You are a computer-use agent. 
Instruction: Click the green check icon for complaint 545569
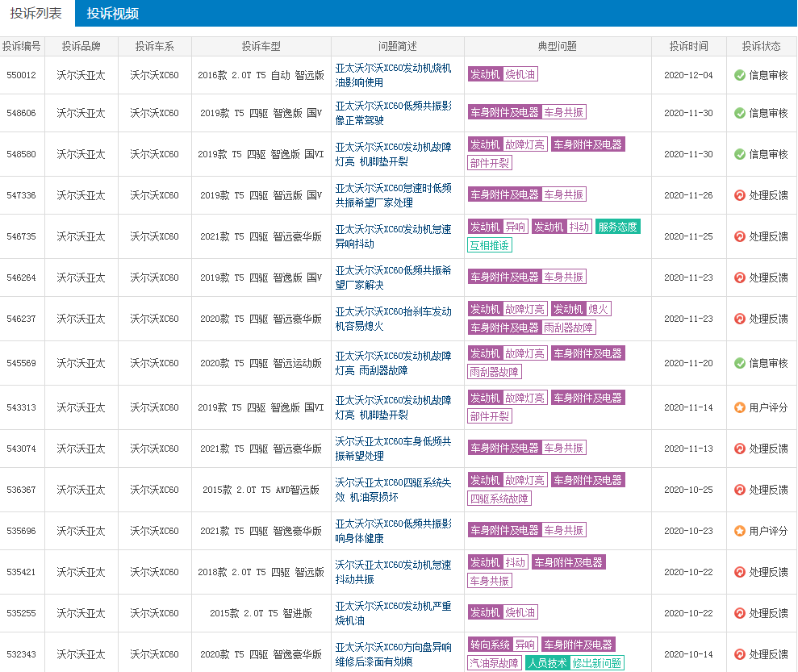[x=740, y=363]
